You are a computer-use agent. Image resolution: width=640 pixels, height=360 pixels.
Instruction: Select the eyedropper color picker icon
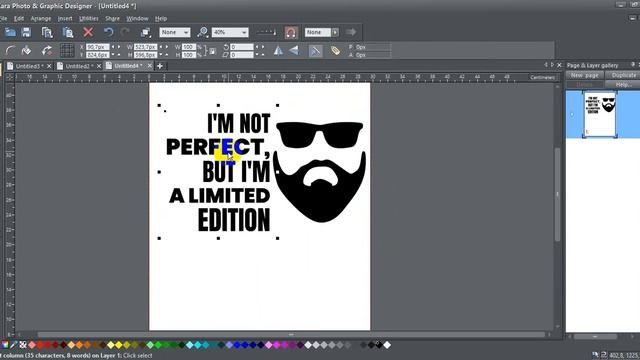(x=14, y=345)
